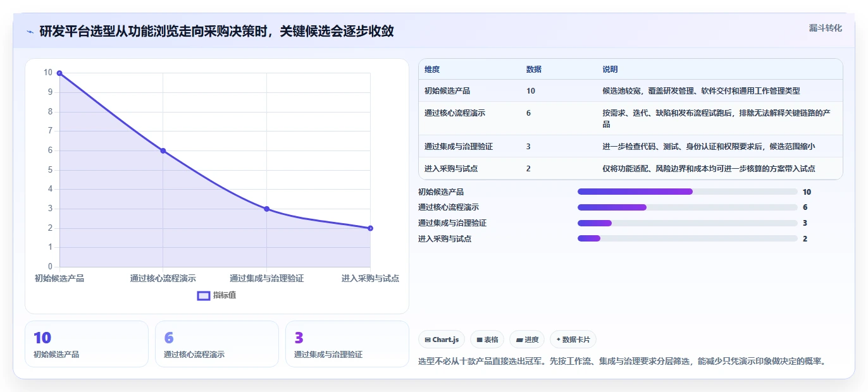Screen dimensions: 868x392
Task: Click the 进入采购与试点 progress list label
Action: coord(445,238)
